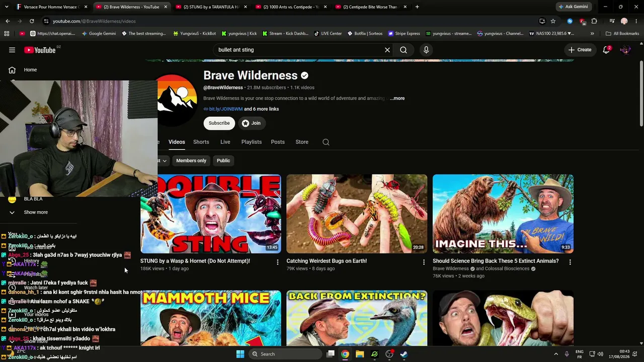This screenshot has height=362, width=644.
Task: Show hidden bookmarks with the chevron
Action: point(592,34)
